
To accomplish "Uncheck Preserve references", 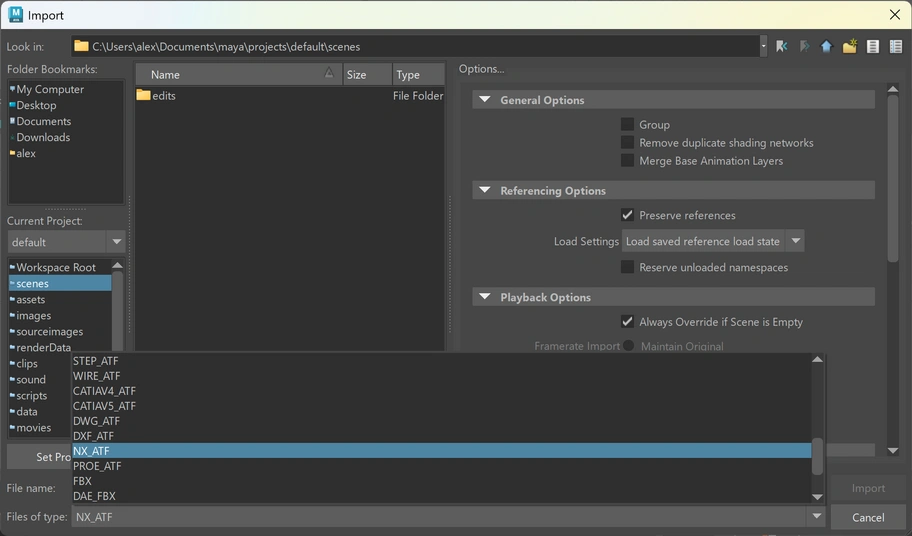I will click(627, 215).
